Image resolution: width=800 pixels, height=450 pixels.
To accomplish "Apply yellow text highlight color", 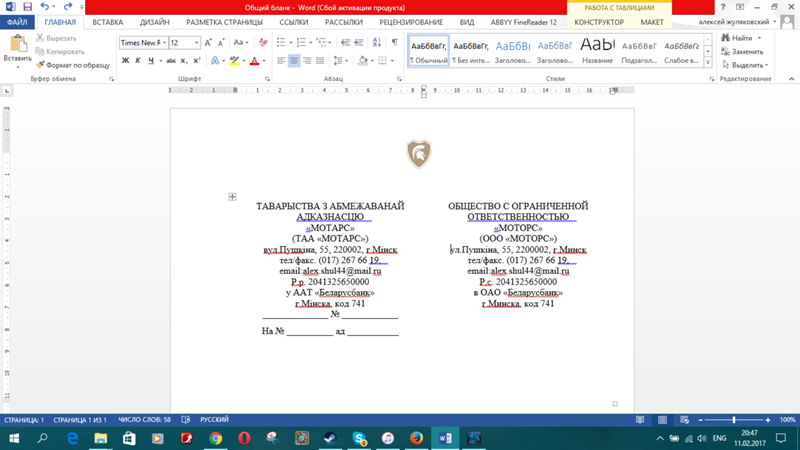I will [234, 61].
